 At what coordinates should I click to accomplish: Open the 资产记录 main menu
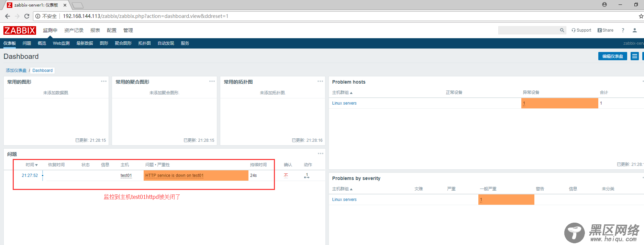click(x=74, y=30)
